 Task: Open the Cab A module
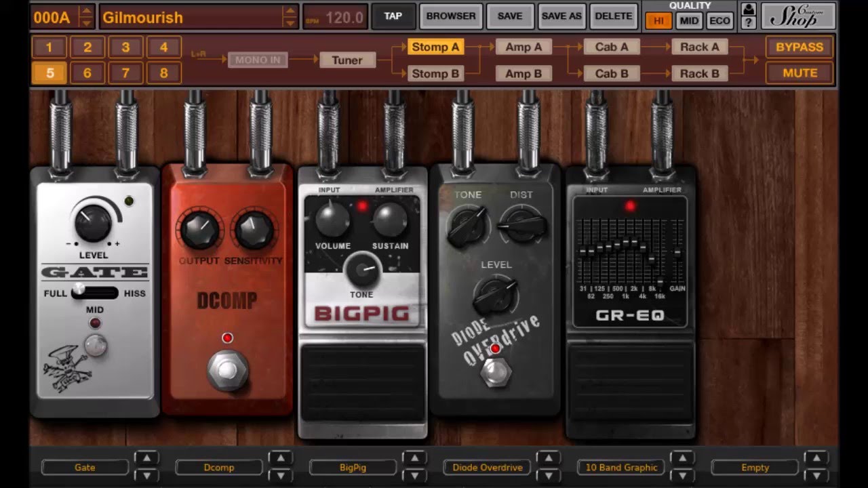click(x=612, y=47)
